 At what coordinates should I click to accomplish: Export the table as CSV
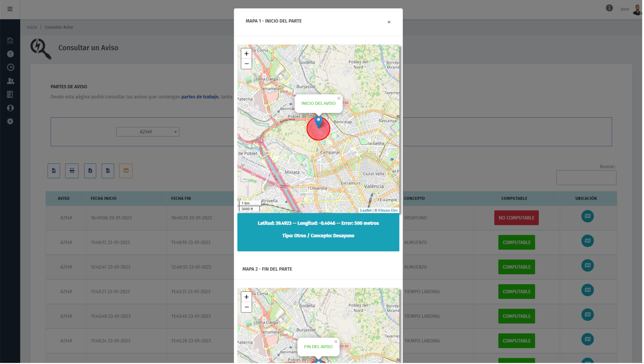pos(108,171)
